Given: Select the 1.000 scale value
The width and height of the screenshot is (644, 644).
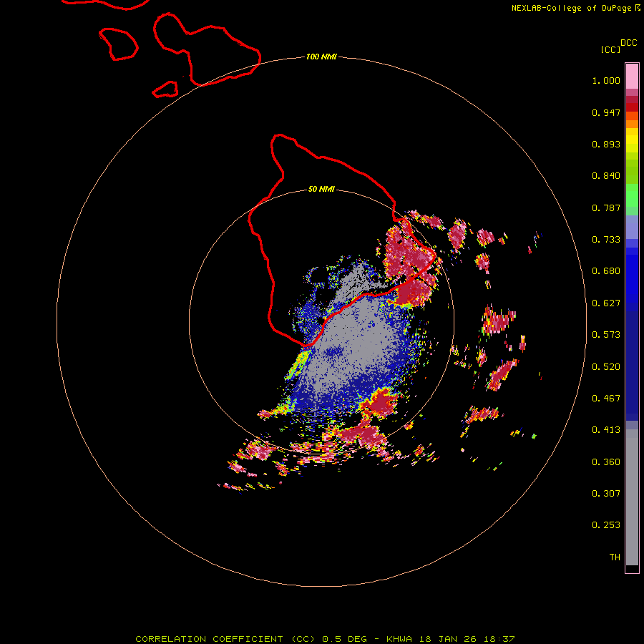Looking at the screenshot, I should pyautogui.click(x=606, y=80).
